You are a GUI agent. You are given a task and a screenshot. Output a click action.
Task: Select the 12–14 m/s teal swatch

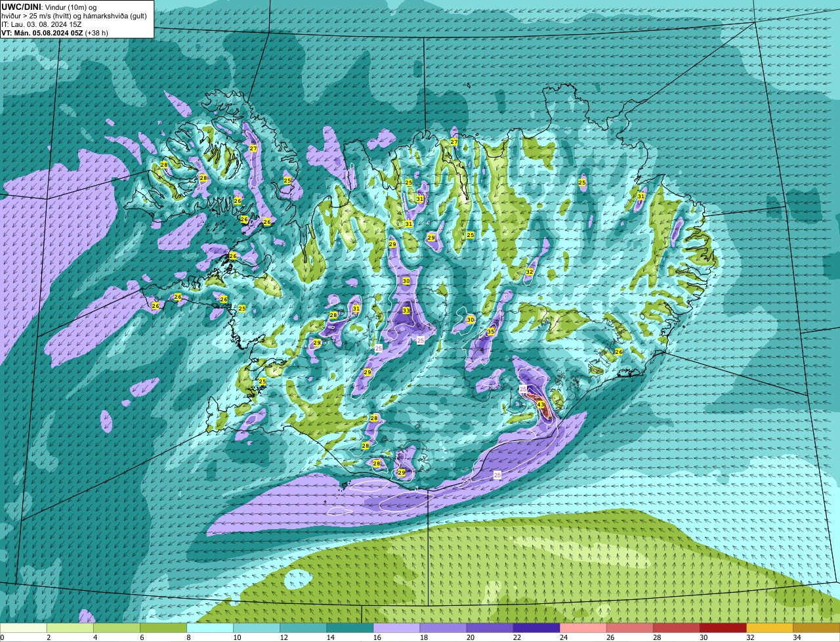(303, 628)
